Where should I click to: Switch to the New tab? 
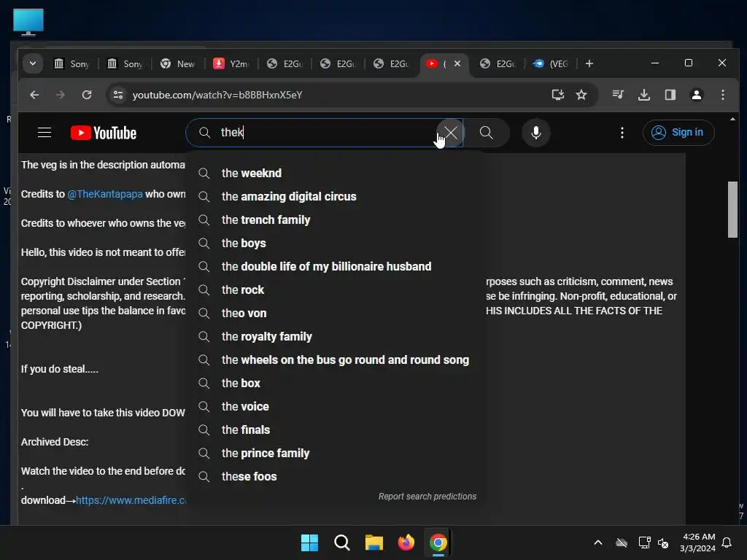[178, 63]
